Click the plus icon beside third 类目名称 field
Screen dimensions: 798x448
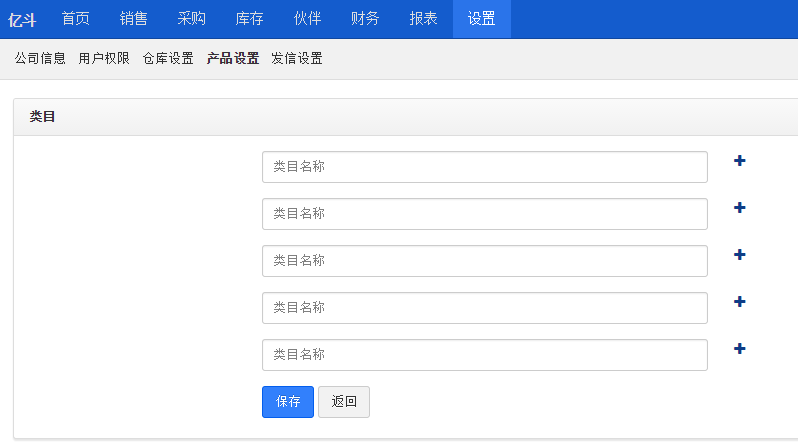[x=739, y=255]
